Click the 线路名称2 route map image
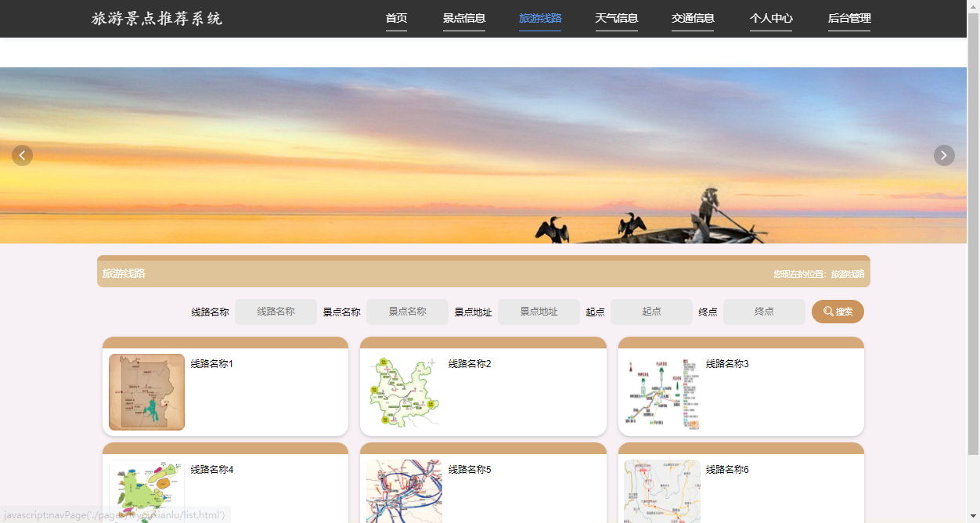Viewport: 980px width, 523px height. click(x=404, y=391)
